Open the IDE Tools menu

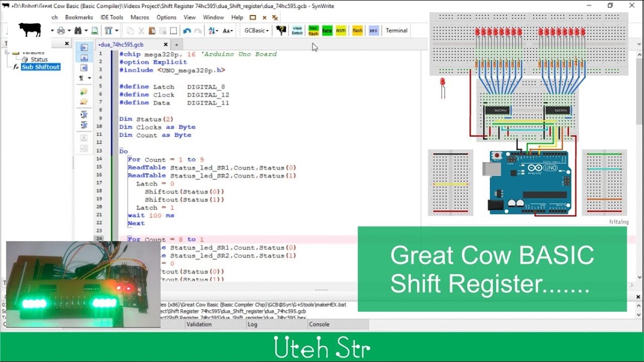pyautogui.click(x=112, y=17)
